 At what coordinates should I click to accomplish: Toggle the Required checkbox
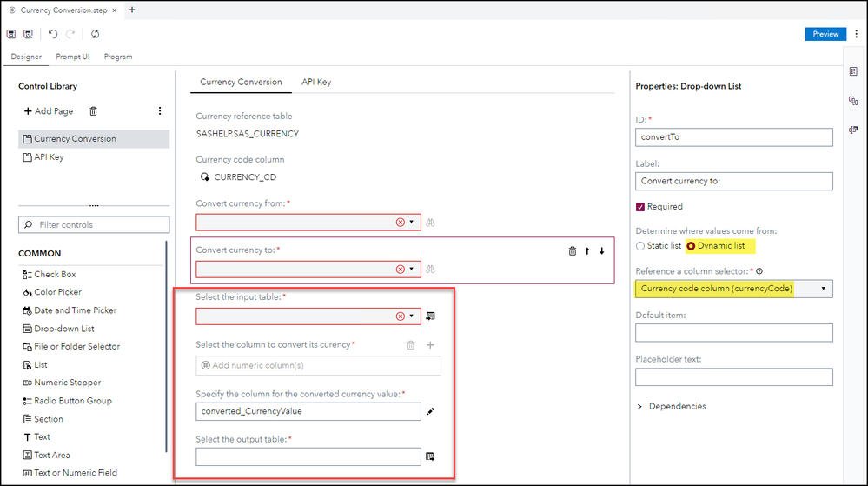pos(640,207)
